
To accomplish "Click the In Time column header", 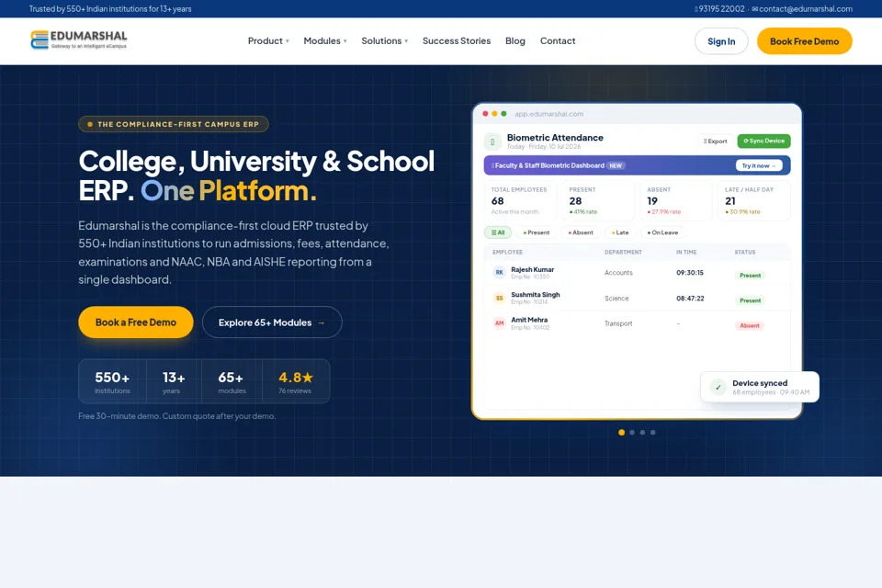I will pos(686,252).
